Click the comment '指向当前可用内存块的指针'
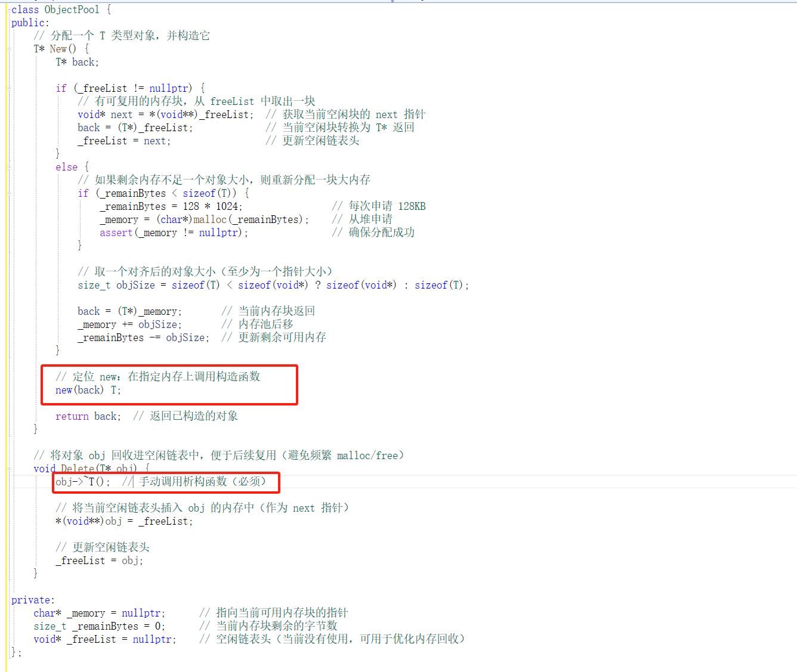This screenshot has height=672, width=797. (x=274, y=613)
